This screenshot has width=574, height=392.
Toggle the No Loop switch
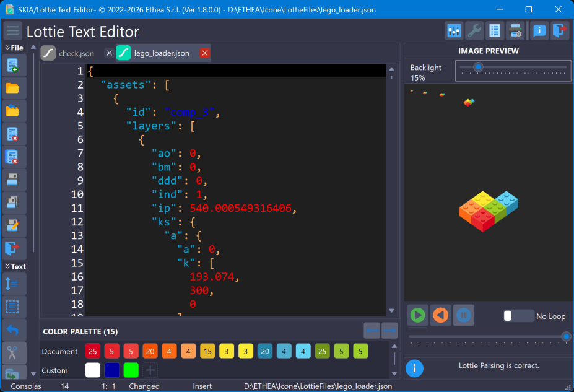pyautogui.click(x=518, y=316)
